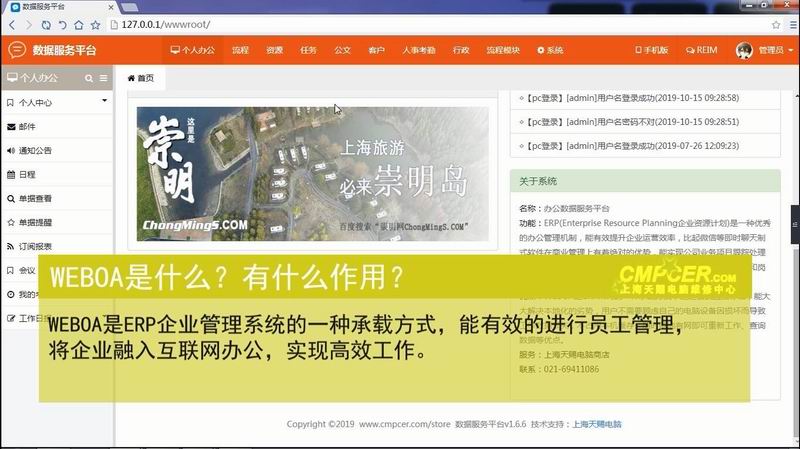Click the 管理员 avatar picture
This screenshot has height=449, width=800.
point(744,50)
